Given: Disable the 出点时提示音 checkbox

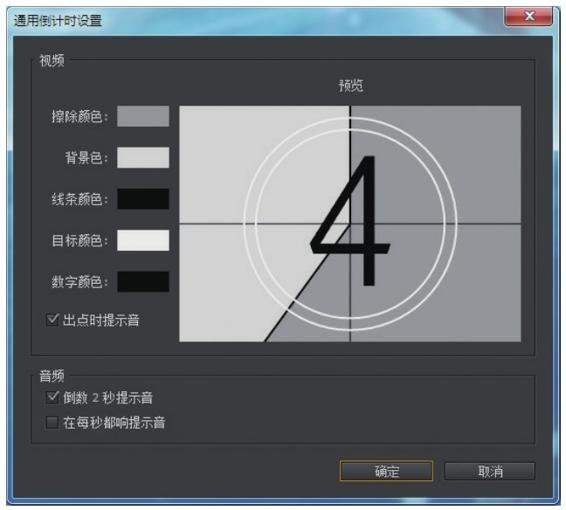Looking at the screenshot, I should click(x=52, y=320).
